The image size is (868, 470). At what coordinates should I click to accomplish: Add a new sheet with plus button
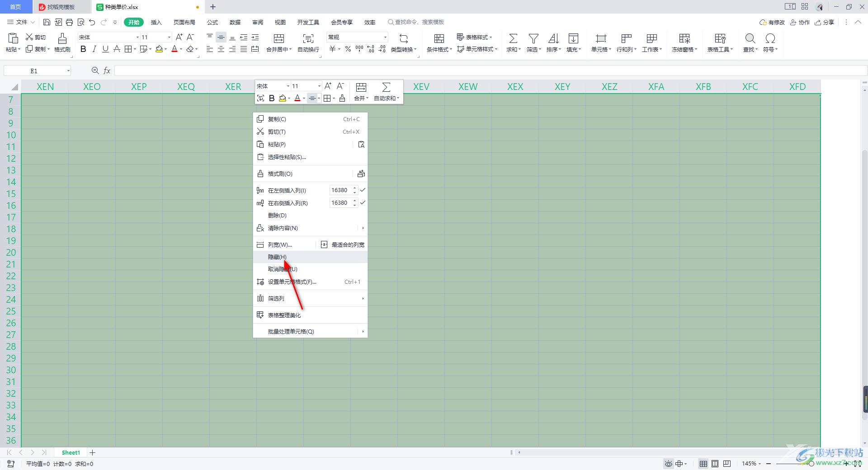(x=93, y=452)
